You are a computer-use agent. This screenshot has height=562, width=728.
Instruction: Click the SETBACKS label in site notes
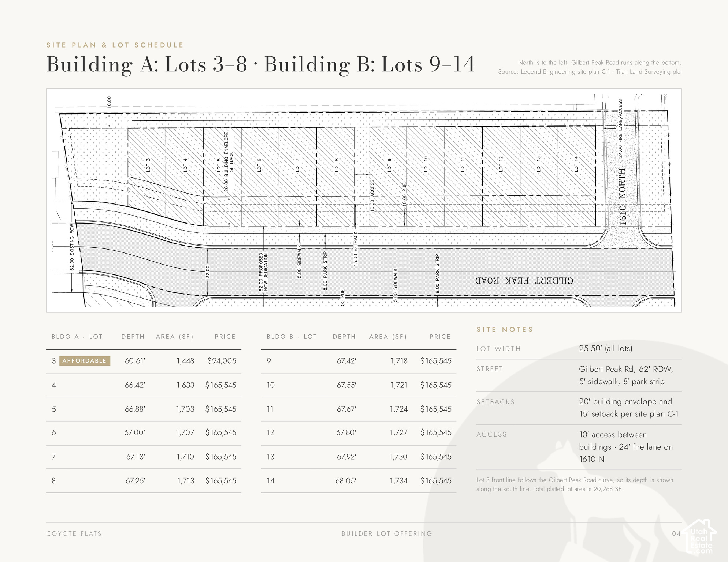(495, 402)
